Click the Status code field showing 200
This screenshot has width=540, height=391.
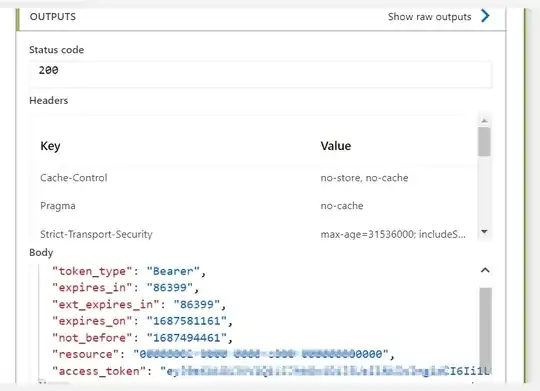[x=260, y=74]
